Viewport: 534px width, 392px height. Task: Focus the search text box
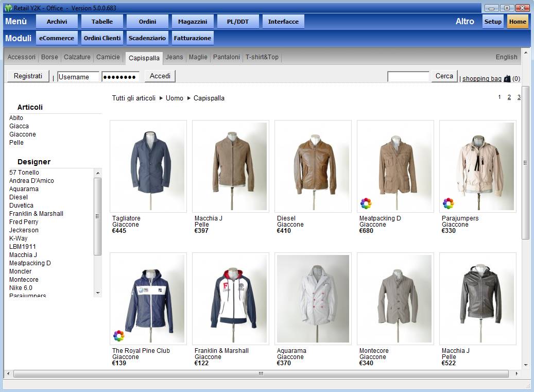[x=408, y=77]
